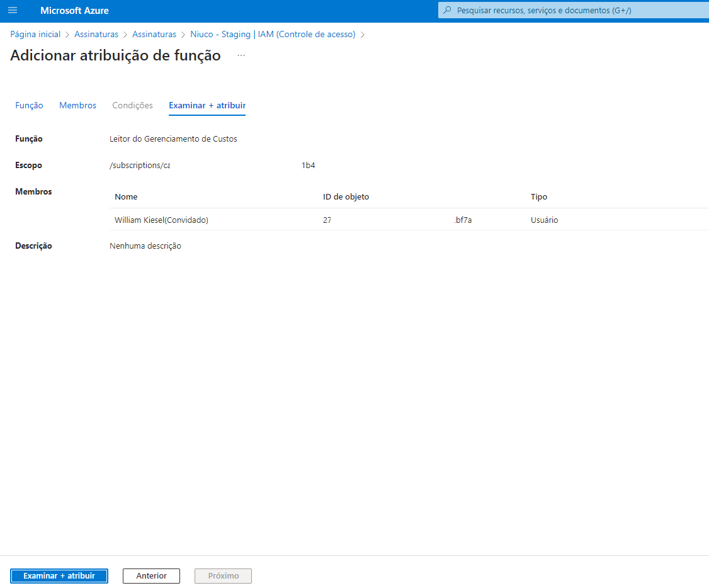The height and width of the screenshot is (588, 709).
Task: Click the Nenhuma descrição text
Action: click(x=145, y=246)
